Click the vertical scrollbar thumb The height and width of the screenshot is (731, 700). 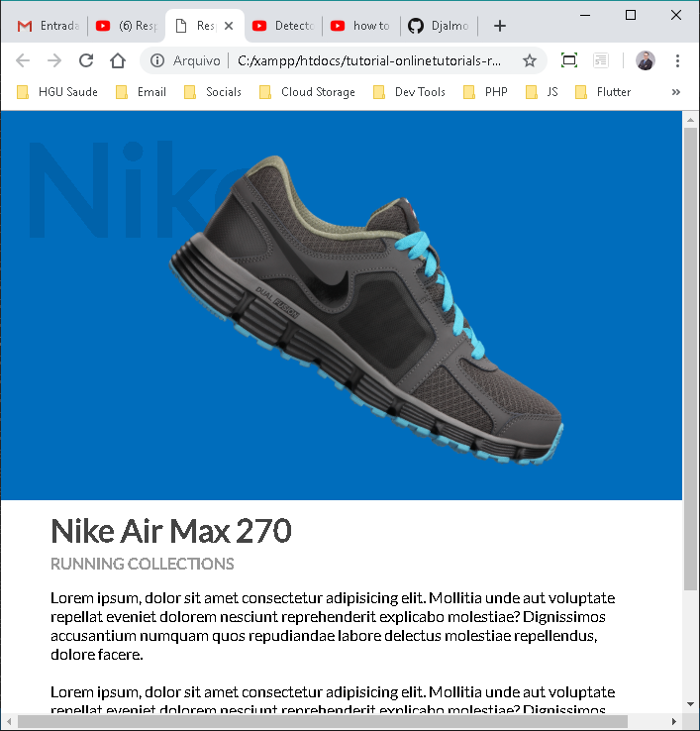691,358
